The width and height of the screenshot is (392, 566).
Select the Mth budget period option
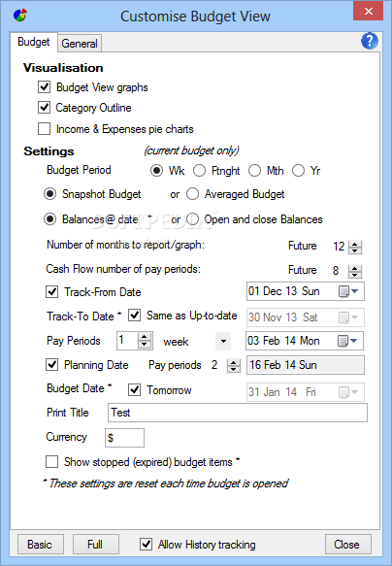coord(254,170)
